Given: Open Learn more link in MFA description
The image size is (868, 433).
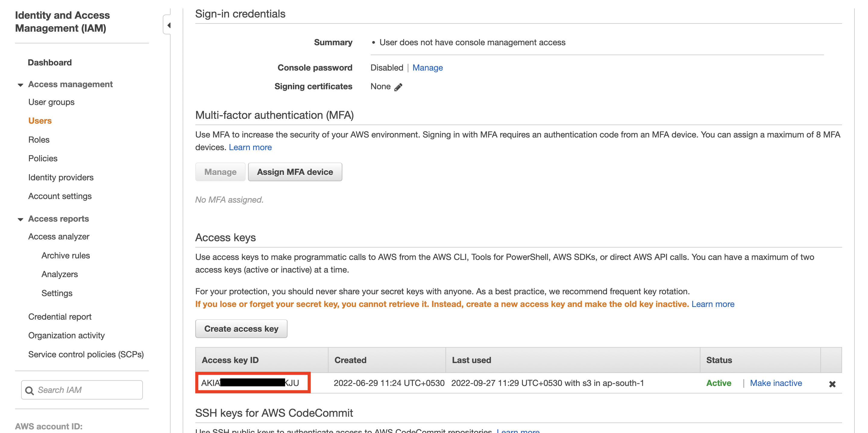Looking at the screenshot, I should [x=250, y=147].
